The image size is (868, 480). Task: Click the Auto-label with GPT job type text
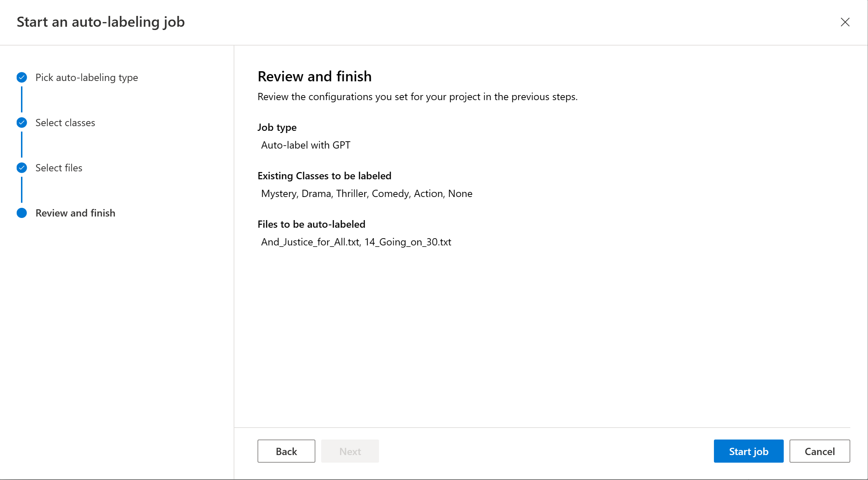(306, 145)
